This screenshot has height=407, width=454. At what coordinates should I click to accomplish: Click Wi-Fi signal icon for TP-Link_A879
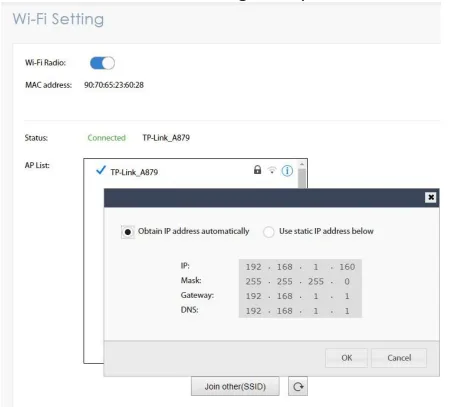click(x=272, y=170)
